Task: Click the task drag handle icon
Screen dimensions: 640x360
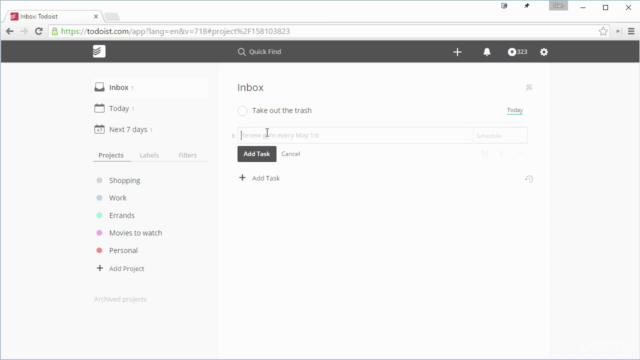Action: 233,136
